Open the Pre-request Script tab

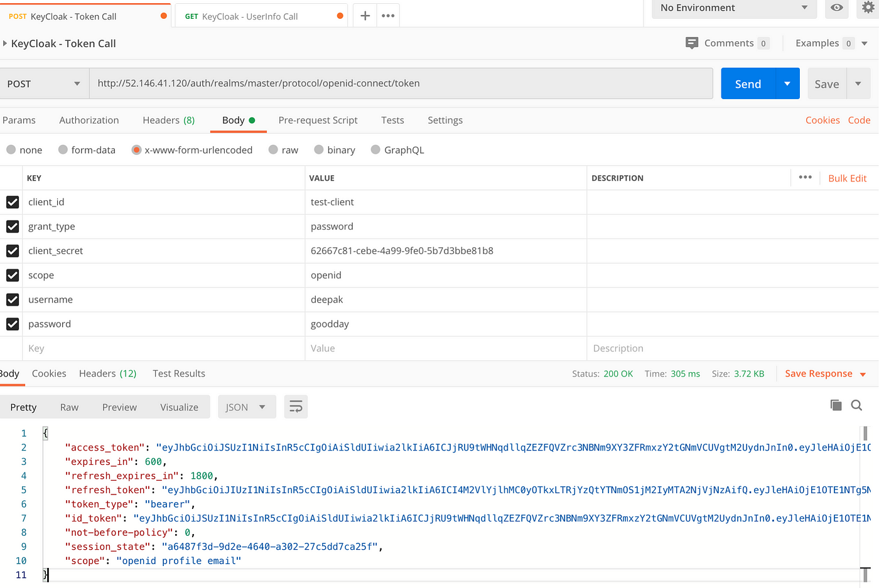pos(318,120)
